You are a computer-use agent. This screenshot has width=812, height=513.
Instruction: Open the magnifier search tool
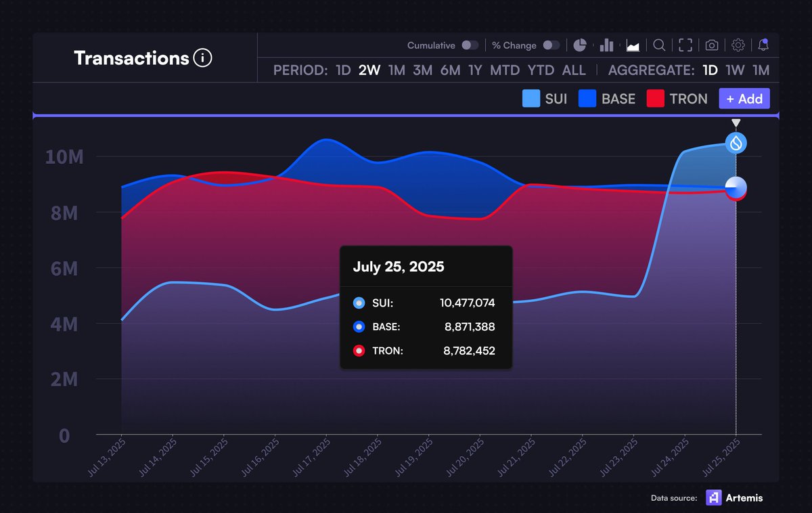pyautogui.click(x=658, y=45)
